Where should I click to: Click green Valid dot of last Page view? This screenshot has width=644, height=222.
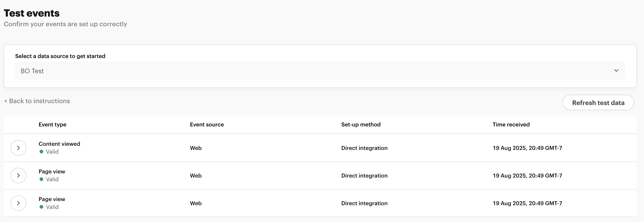pos(41,207)
